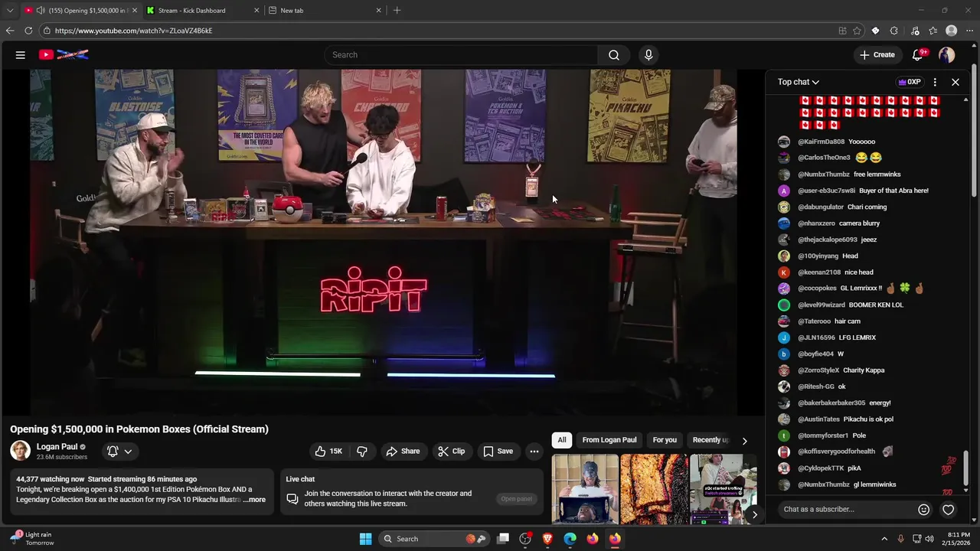Open the 0XP channel points button

pyautogui.click(x=910, y=82)
